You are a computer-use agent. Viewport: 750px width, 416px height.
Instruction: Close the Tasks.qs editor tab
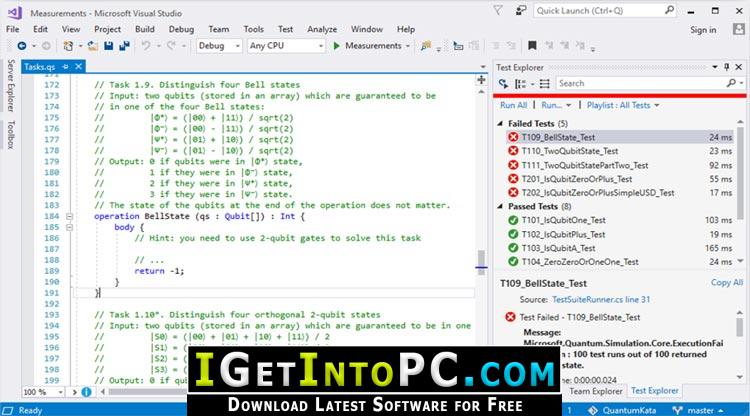tap(78, 66)
